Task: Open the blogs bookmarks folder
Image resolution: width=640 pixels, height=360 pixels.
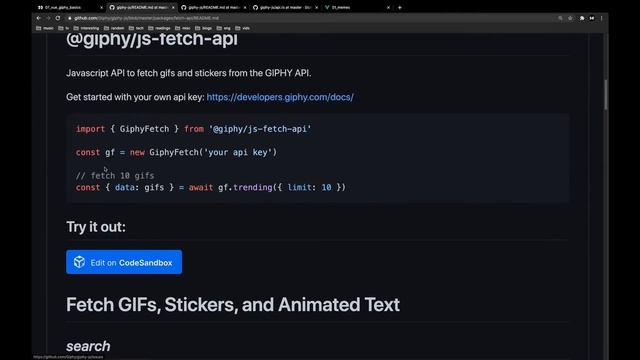Action: click(204, 28)
